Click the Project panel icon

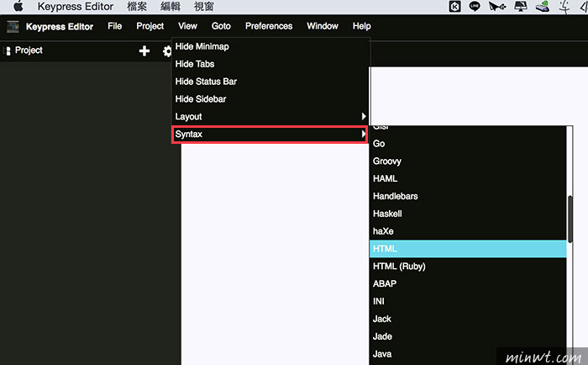tap(8, 50)
